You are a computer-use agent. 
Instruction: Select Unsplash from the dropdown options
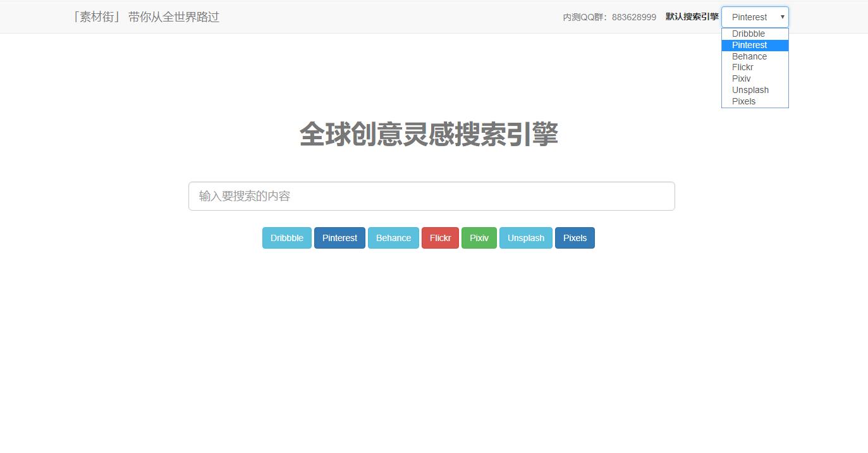(x=750, y=90)
